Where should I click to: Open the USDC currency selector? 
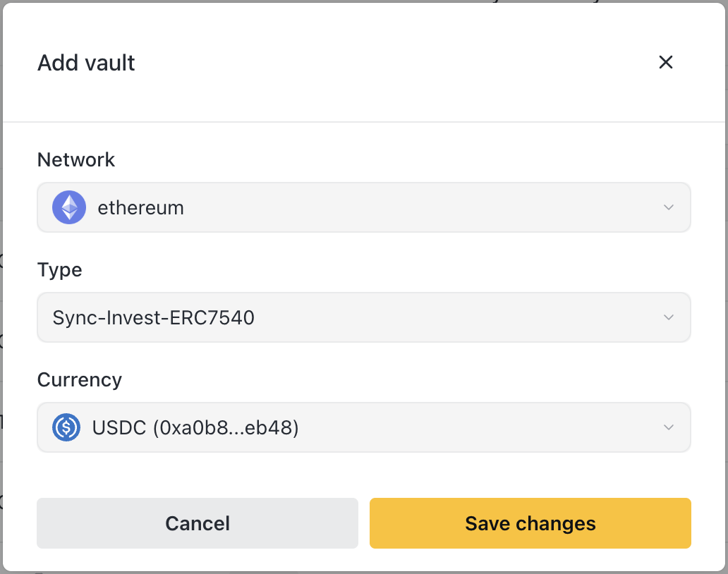[363, 427]
